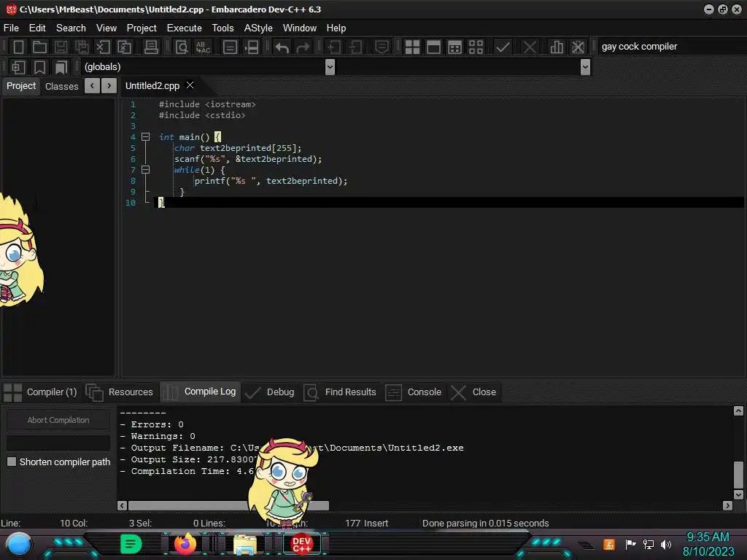Open the File menu
The width and height of the screenshot is (747, 560).
pyautogui.click(x=12, y=28)
